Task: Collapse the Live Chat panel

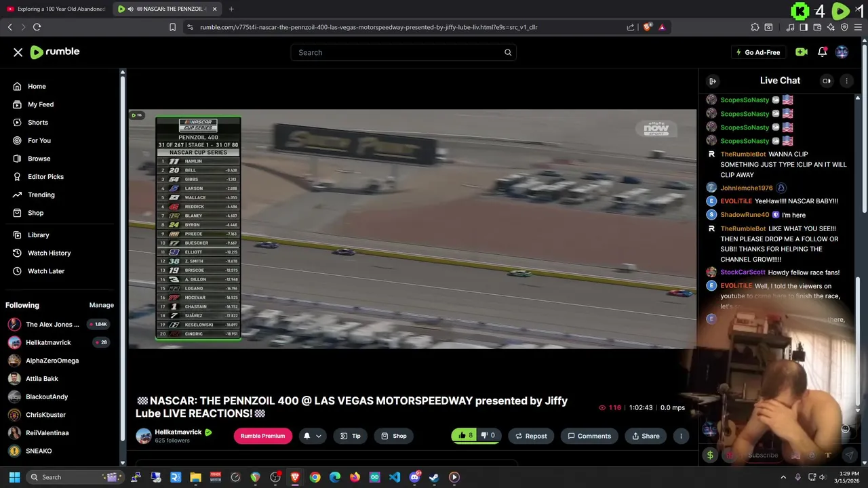Action: [713, 81]
